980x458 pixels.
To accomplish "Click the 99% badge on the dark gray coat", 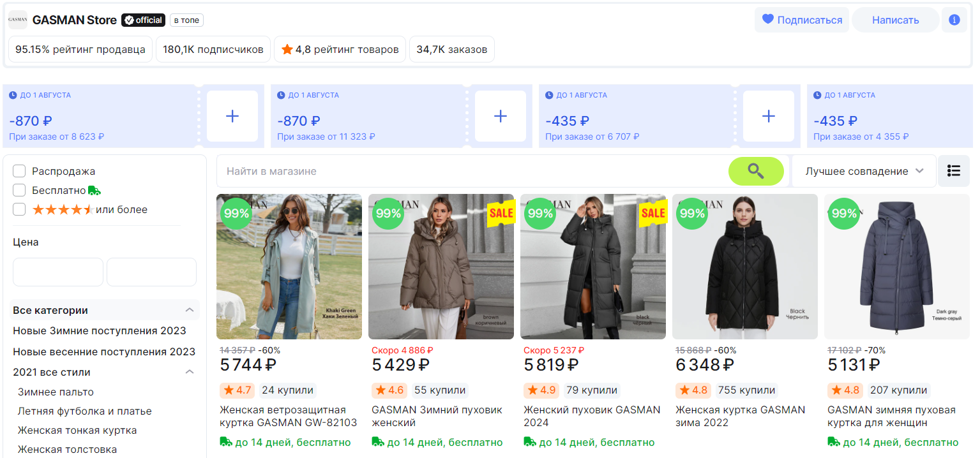I will point(844,214).
